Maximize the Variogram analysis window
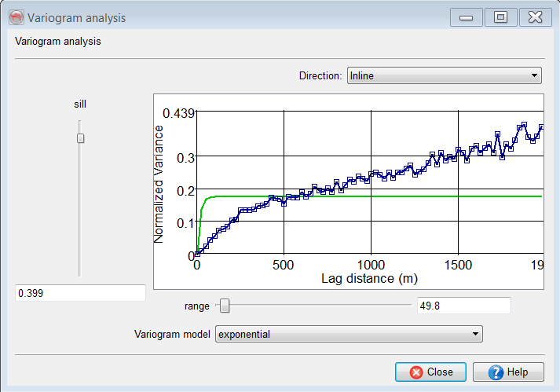The width and height of the screenshot is (560, 392). click(x=500, y=17)
